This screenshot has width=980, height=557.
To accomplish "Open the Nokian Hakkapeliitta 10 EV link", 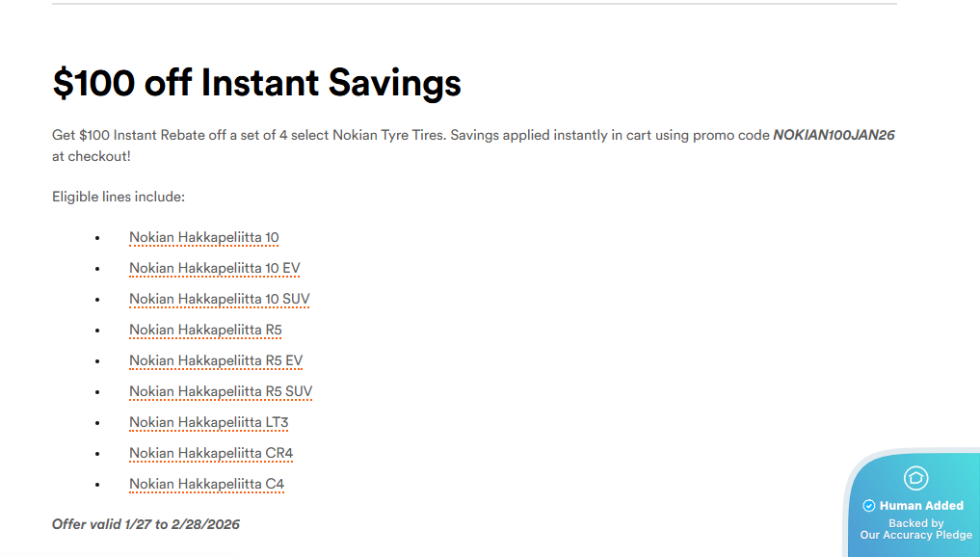I will 214,268.
